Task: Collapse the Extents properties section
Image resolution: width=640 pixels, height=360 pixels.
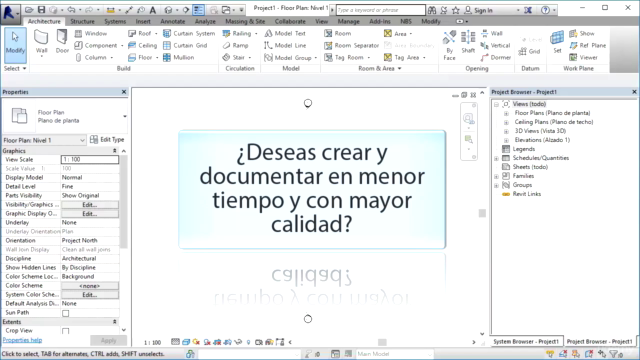Action: coord(114,322)
